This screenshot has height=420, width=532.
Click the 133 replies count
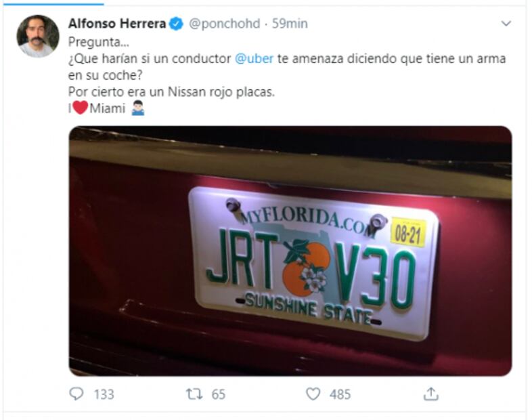click(104, 394)
